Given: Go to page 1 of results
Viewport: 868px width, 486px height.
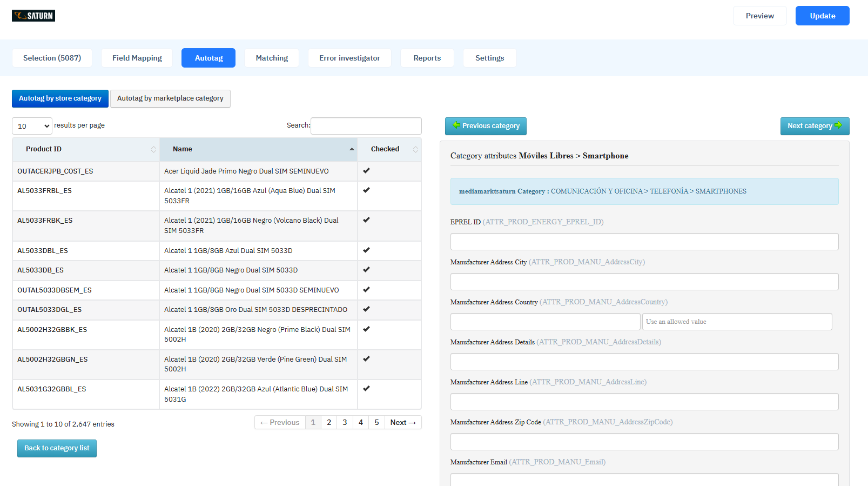Looking at the screenshot, I should tap(313, 422).
